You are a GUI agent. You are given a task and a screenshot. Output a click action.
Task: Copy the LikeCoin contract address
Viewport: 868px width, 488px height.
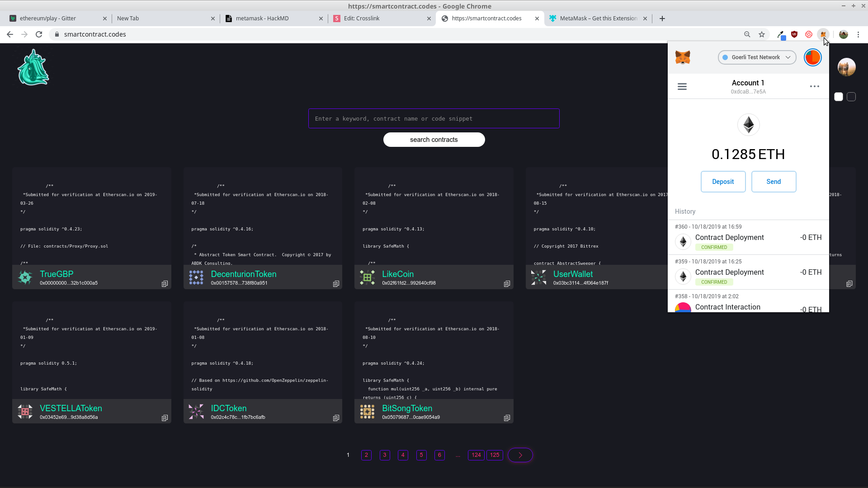[507, 284]
